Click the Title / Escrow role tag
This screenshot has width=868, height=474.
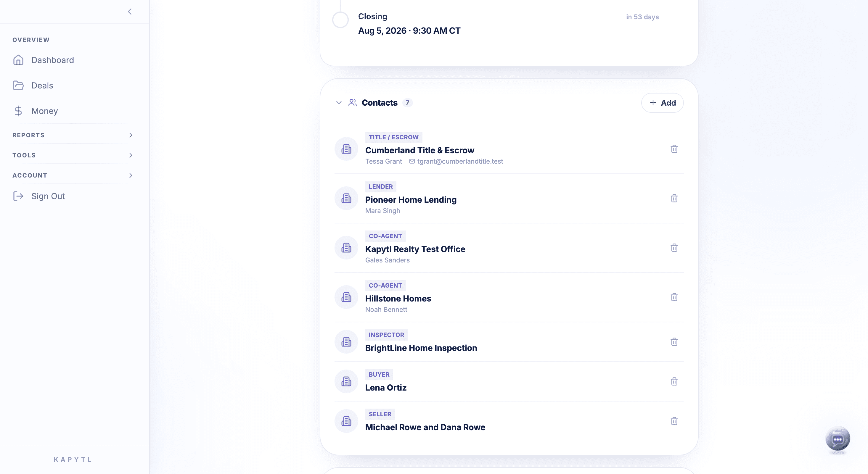pyautogui.click(x=393, y=138)
